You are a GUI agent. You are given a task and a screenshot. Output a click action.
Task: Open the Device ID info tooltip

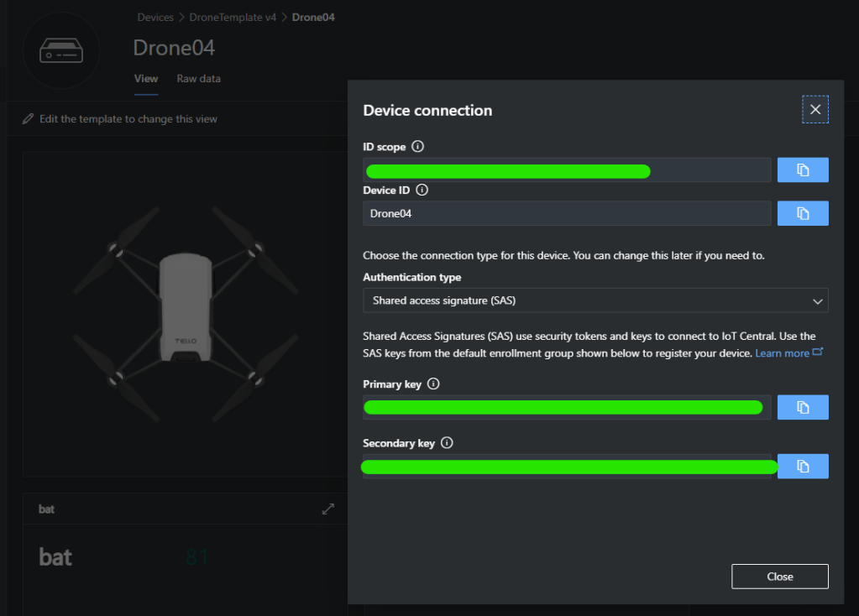coord(422,190)
